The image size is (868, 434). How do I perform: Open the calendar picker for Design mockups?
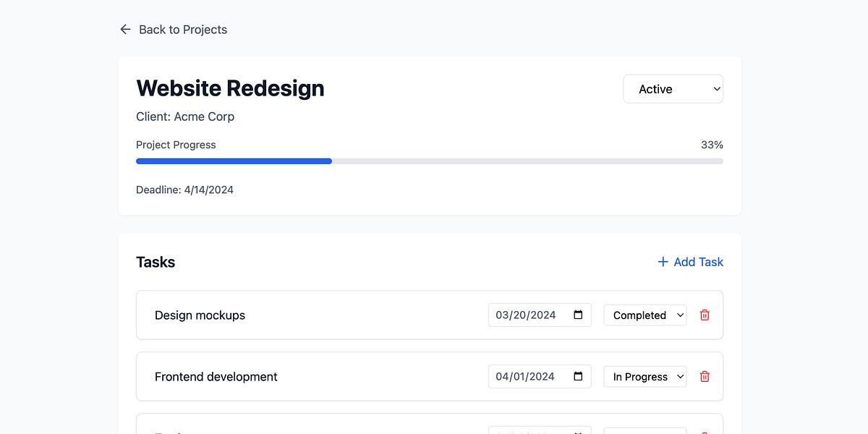coord(576,315)
